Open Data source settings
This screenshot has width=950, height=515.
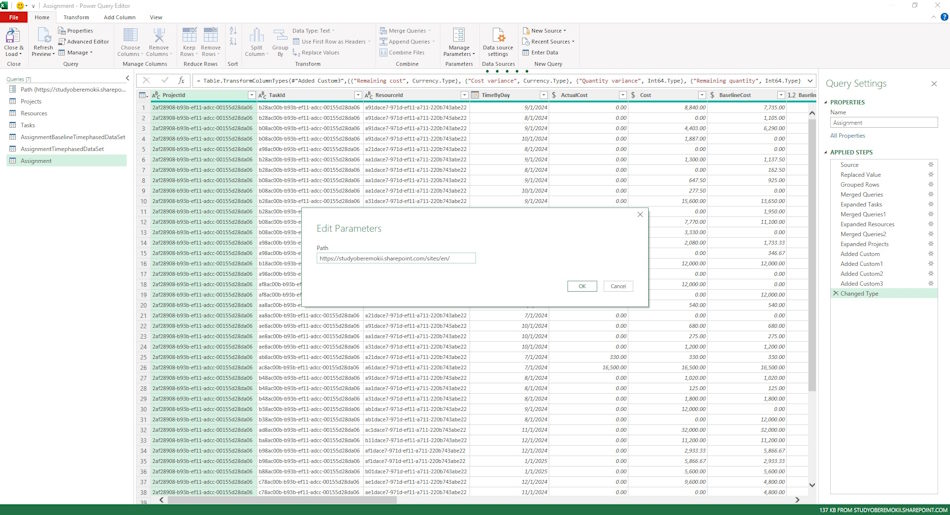(x=498, y=42)
